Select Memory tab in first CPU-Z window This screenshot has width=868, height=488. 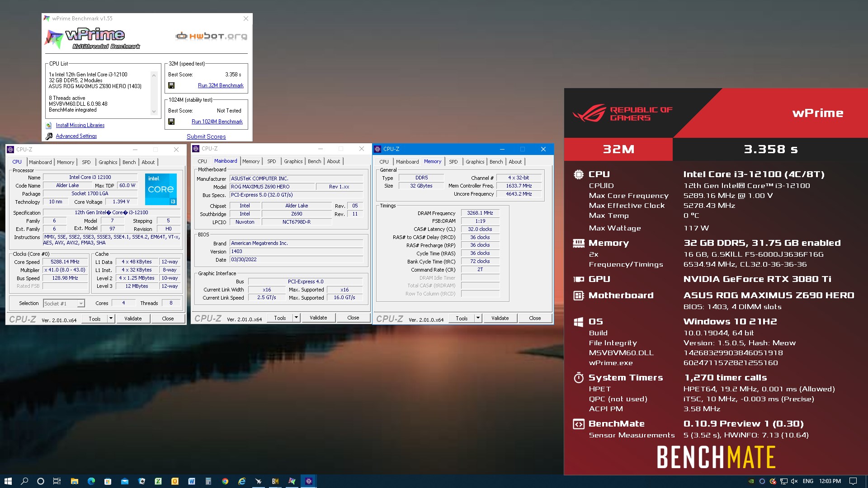(66, 162)
